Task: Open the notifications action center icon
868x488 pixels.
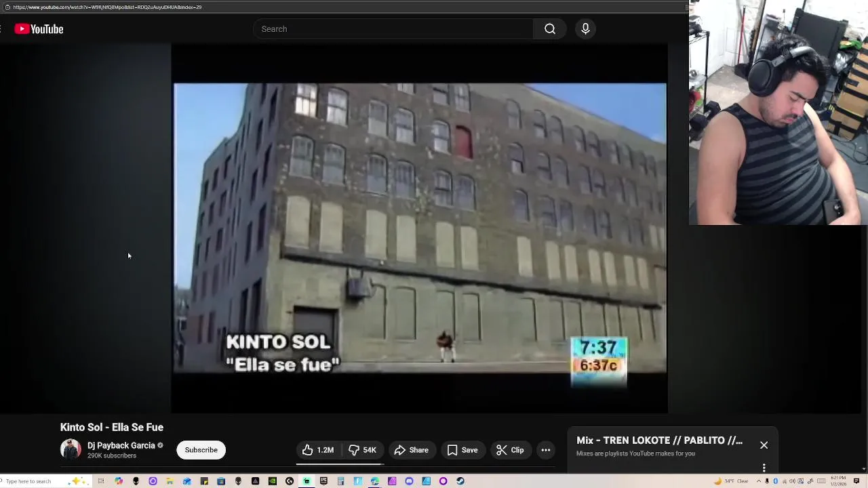Action: click(x=856, y=481)
